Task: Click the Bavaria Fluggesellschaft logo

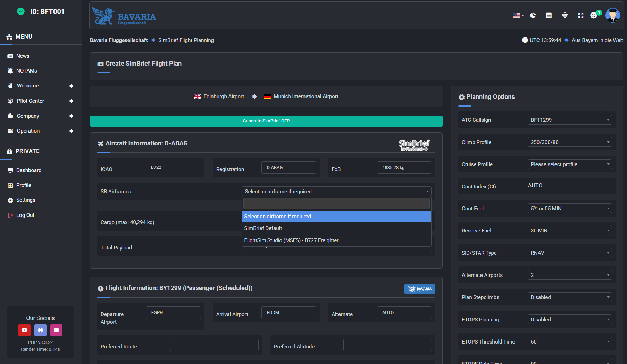Action: [x=124, y=16]
